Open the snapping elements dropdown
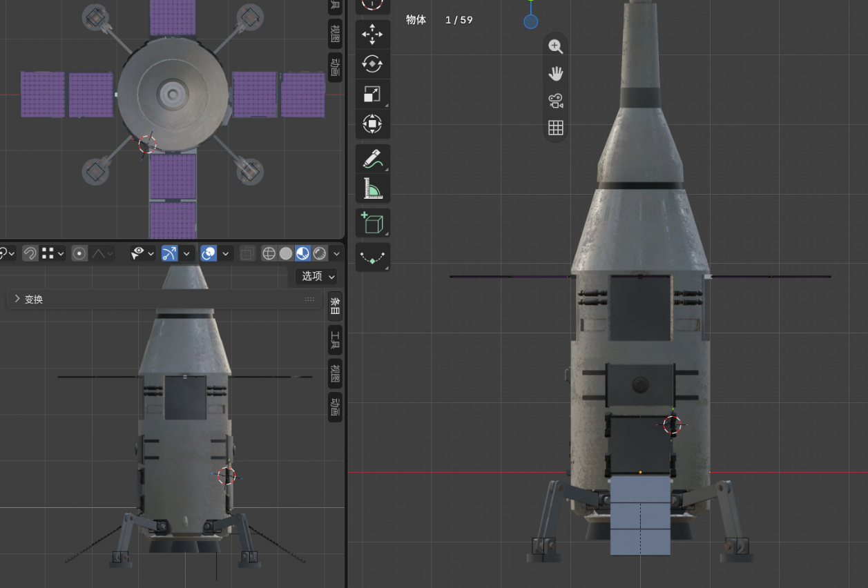 click(52, 253)
